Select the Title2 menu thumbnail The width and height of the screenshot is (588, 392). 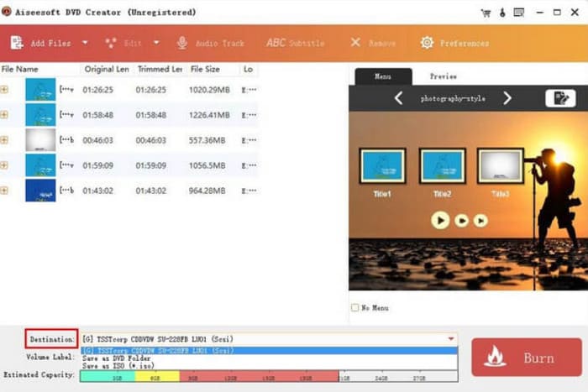(x=443, y=166)
